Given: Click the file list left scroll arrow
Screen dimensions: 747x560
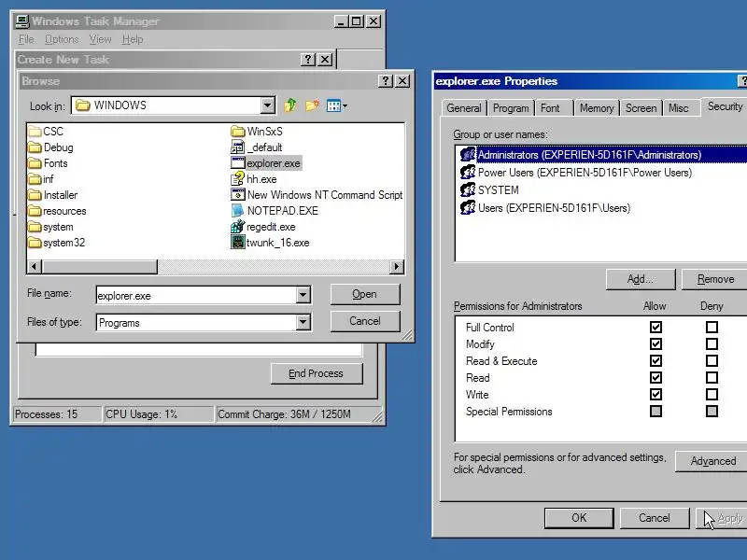Looking at the screenshot, I should [34, 266].
